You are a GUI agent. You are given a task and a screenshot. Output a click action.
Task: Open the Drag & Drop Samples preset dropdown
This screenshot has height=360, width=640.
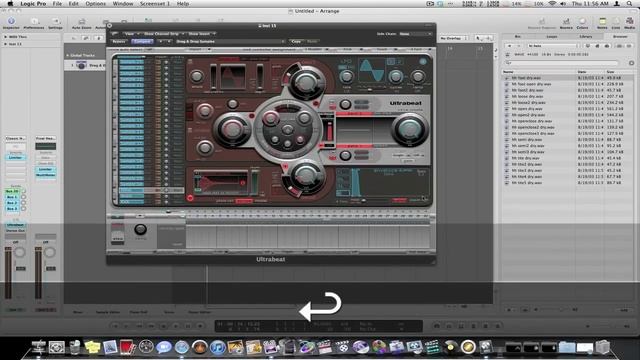point(231,41)
